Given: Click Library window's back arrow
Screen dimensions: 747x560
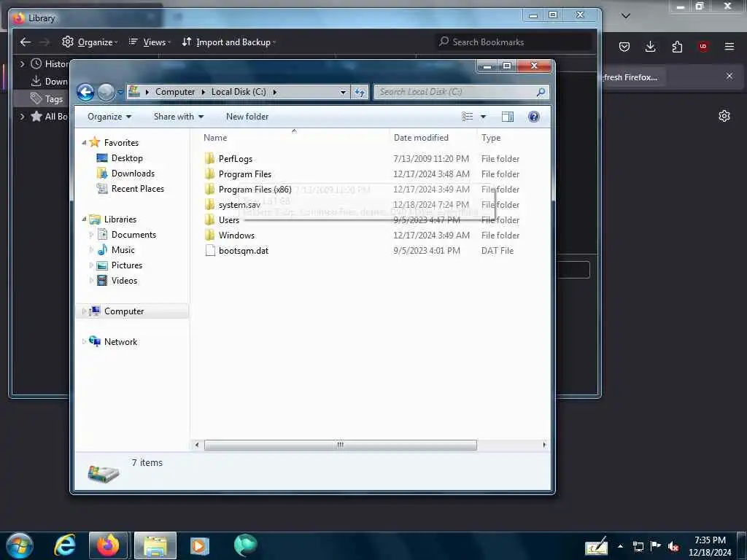Looking at the screenshot, I should 26,42.
